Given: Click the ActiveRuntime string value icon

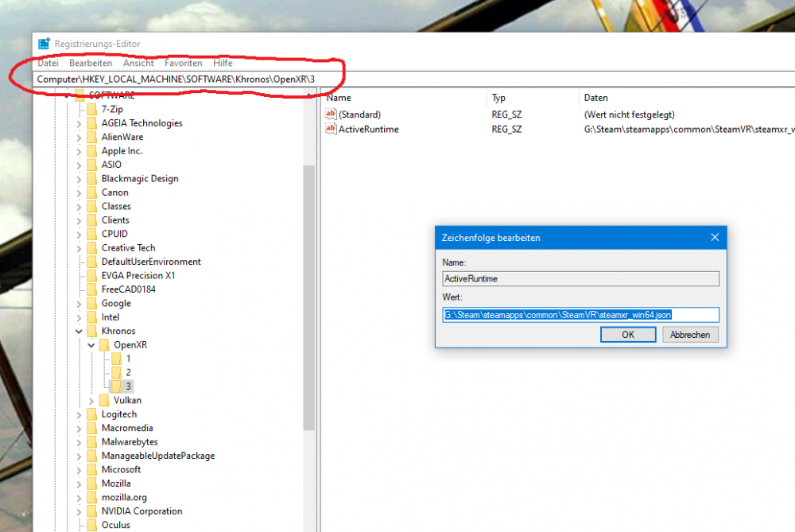Looking at the screenshot, I should click(x=331, y=129).
